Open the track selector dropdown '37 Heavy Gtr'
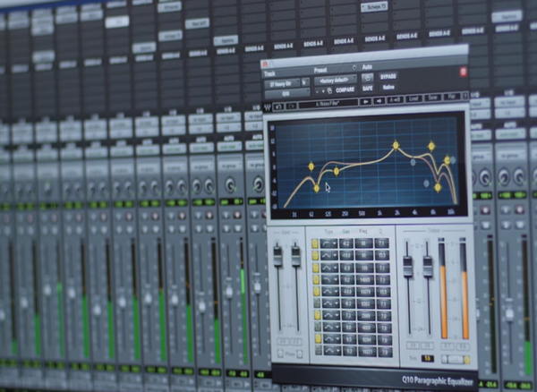The height and width of the screenshot is (392, 537). pos(282,84)
